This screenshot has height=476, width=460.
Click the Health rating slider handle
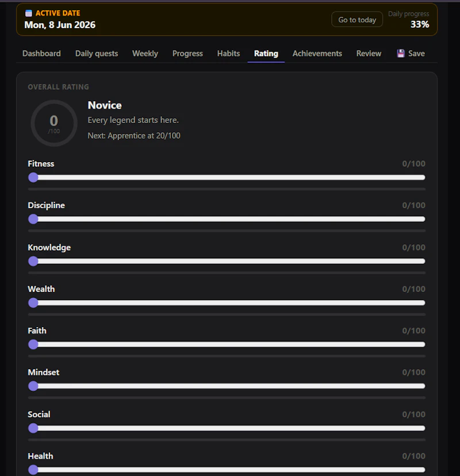click(33, 470)
